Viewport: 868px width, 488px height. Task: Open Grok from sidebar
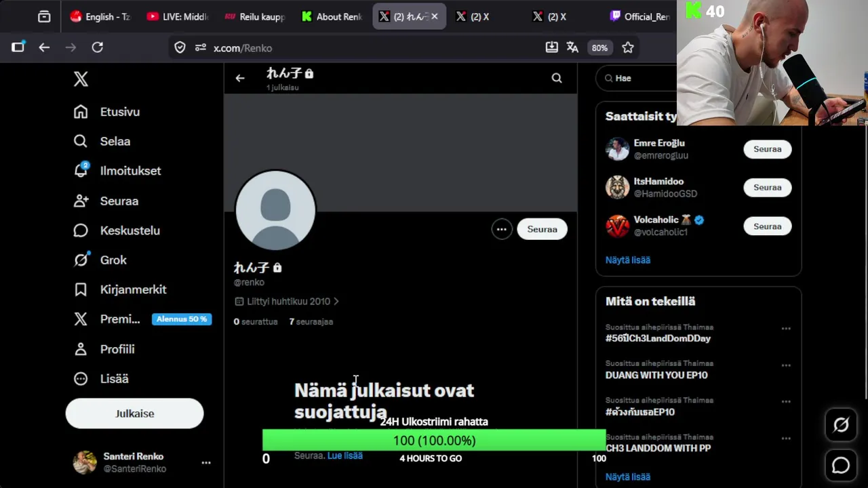(x=100, y=260)
